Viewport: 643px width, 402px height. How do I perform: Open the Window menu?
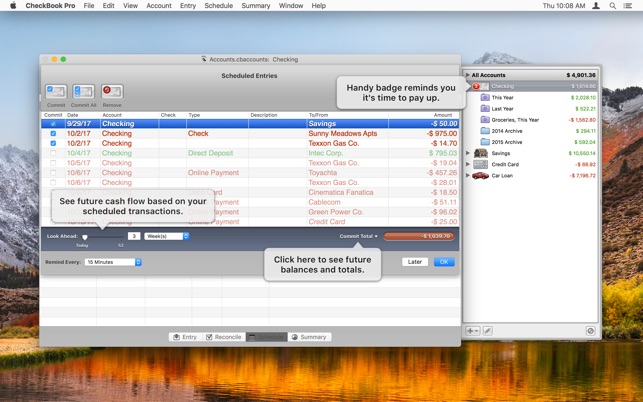point(291,6)
